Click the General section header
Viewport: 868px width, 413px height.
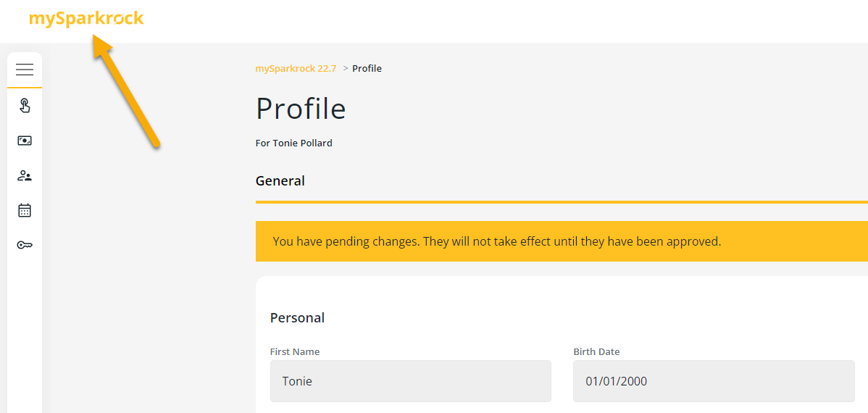click(x=280, y=181)
